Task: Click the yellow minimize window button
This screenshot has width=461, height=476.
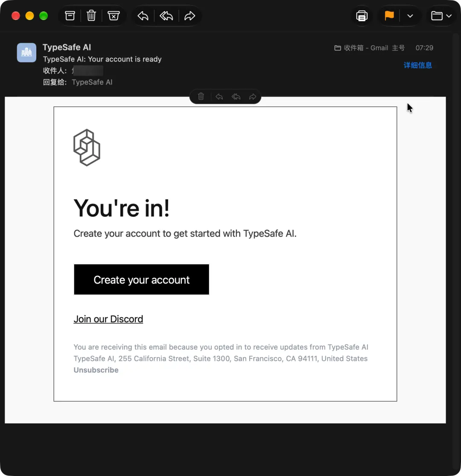Action: coord(30,16)
